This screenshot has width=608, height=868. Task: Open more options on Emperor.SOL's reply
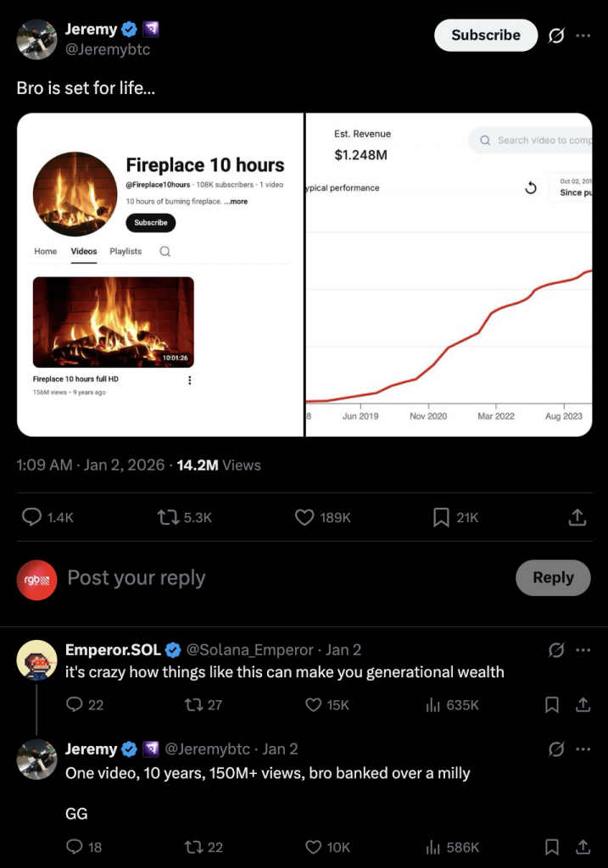click(583, 650)
